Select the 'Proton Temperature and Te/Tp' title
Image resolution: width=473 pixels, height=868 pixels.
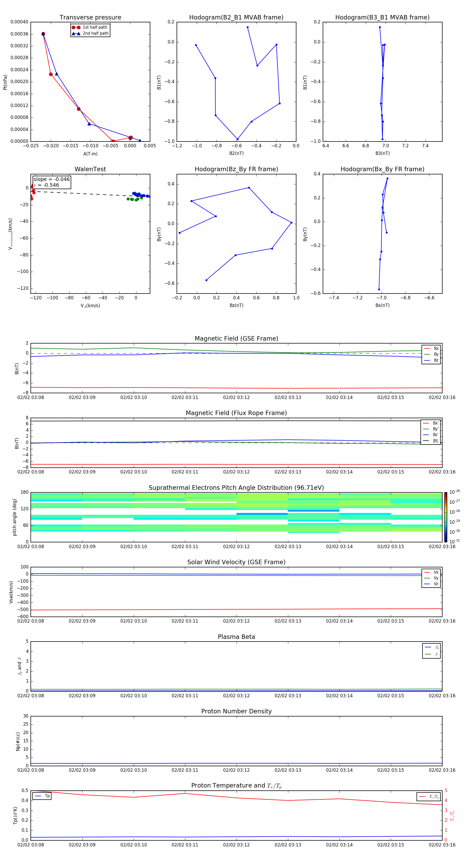[236, 786]
